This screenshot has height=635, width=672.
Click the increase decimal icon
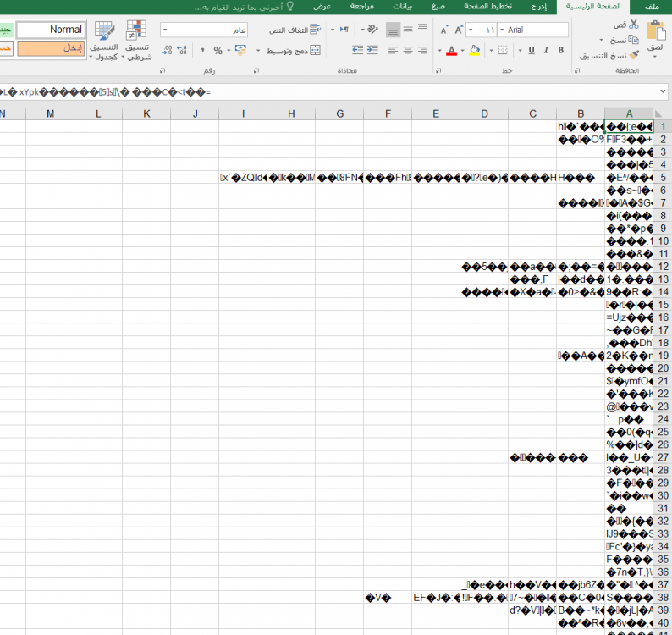tap(182, 51)
